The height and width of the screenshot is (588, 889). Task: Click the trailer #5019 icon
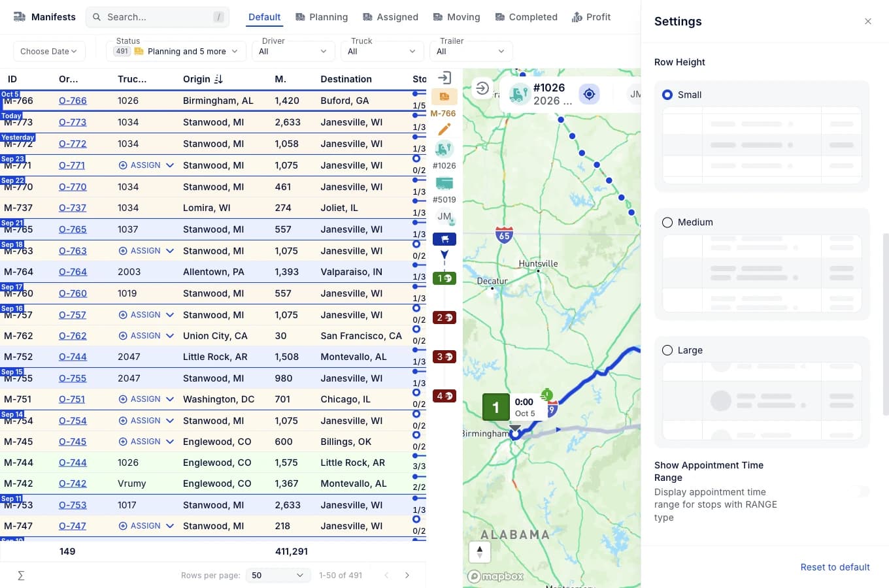444,183
